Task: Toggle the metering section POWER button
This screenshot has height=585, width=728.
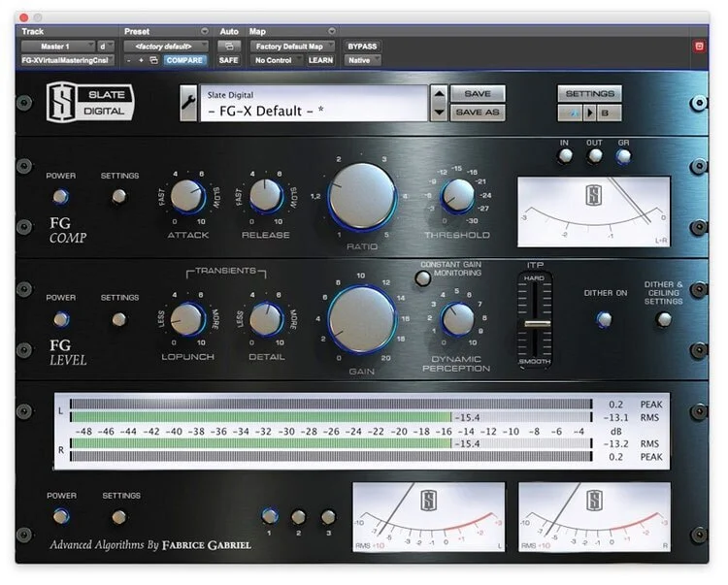Action: point(61,516)
